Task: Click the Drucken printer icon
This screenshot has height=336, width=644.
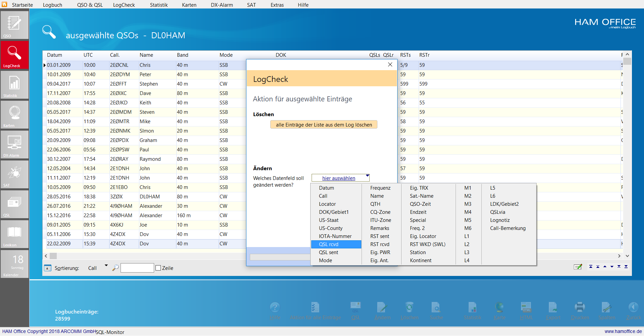Action: pos(580,307)
